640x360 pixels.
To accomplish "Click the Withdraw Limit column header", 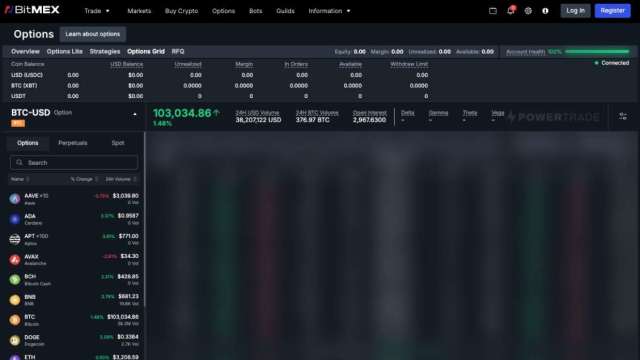I will coord(409,64).
